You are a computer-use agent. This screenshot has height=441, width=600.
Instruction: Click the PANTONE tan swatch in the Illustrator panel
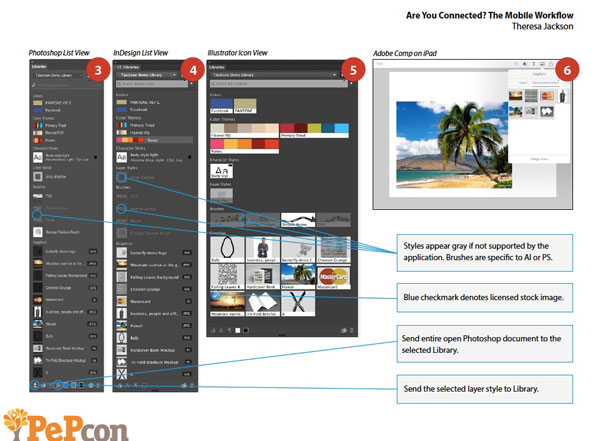coord(245,106)
